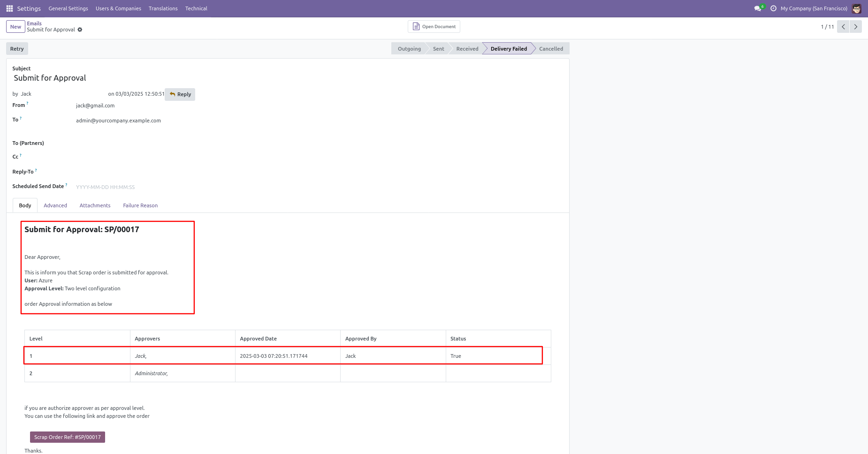The height and width of the screenshot is (454, 868).
Task: Click the Open Document button
Action: (434, 27)
